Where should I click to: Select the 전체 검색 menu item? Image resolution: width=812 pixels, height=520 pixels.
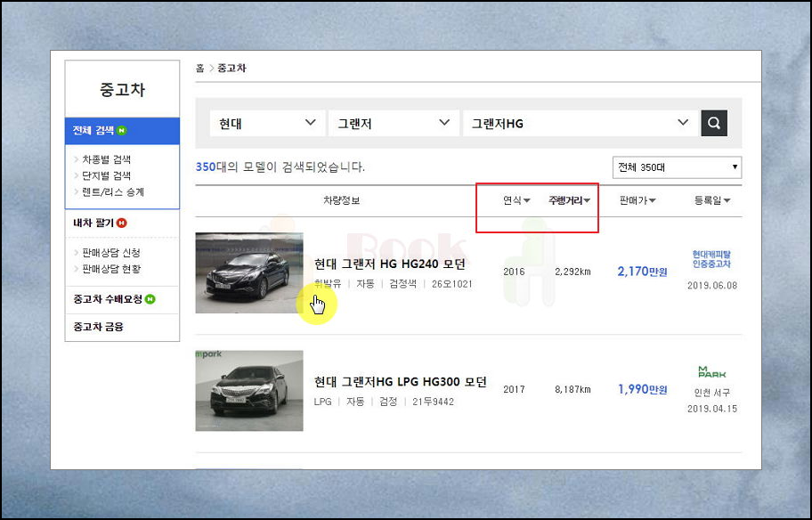click(x=122, y=131)
